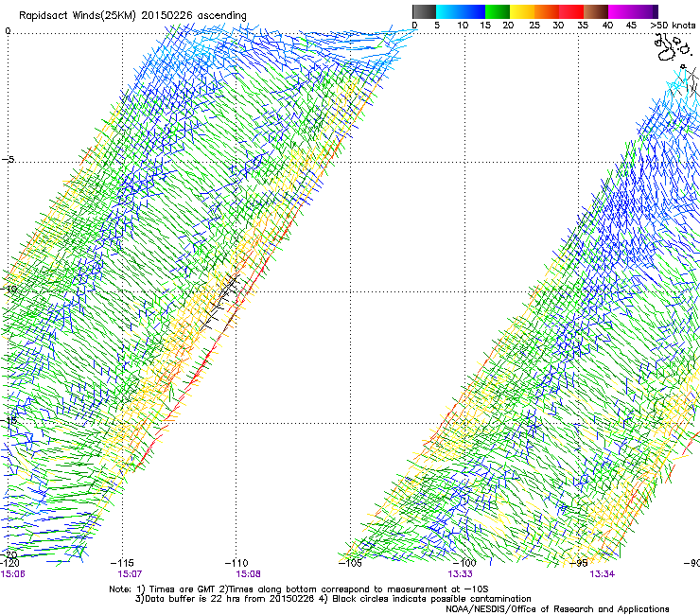
Task: Click the '10' label under the color bar
Action: pyautogui.click(x=463, y=26)
